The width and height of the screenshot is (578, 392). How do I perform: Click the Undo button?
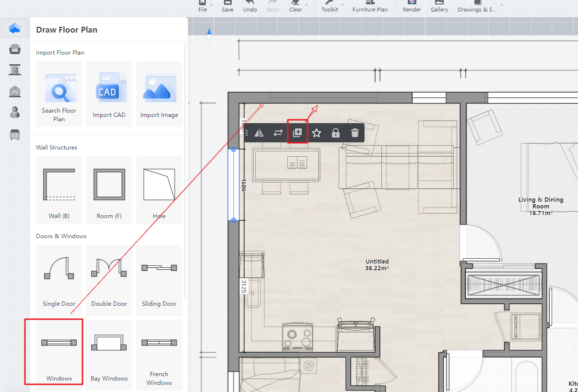pos(250,6)
